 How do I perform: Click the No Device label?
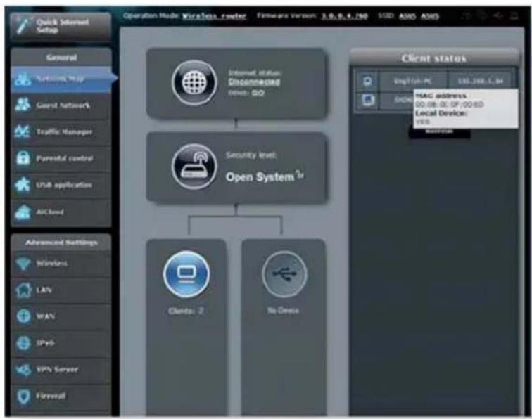pyautogui.click(x=283, y=310)
